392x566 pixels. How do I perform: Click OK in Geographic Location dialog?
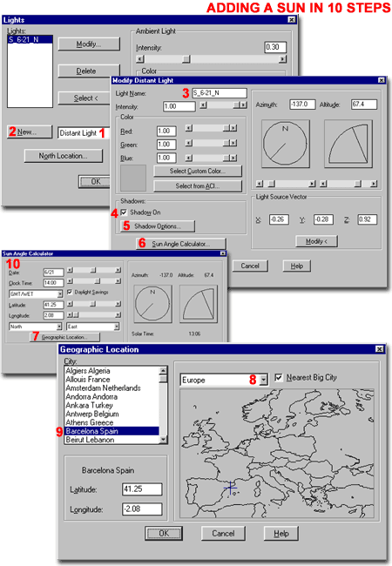click(x=164, y=534)
